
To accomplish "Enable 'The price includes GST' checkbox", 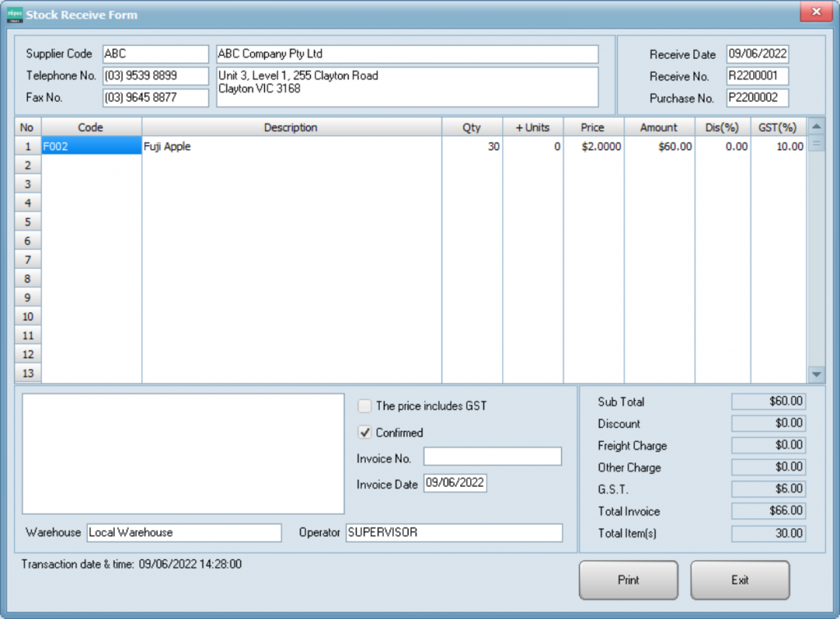I will click(364, 406).
